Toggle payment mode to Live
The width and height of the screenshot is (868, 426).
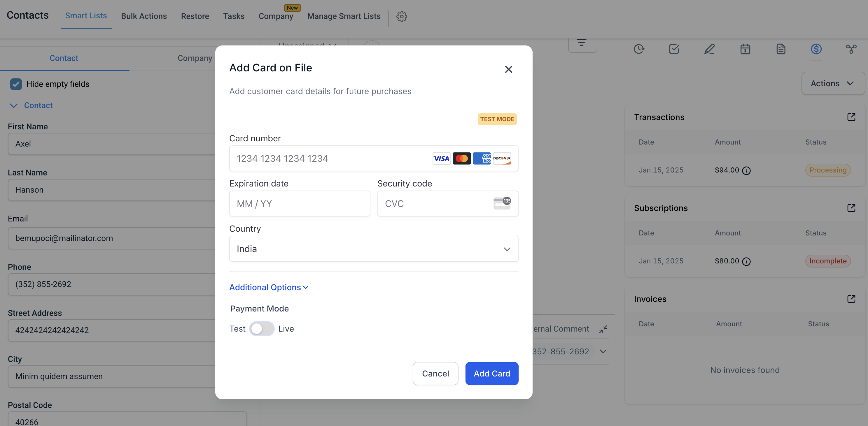262,329
